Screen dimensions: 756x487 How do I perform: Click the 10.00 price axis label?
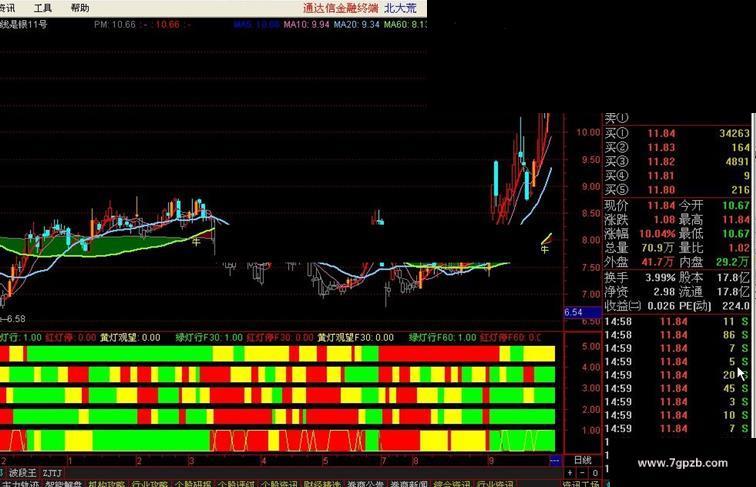tap(588, 132)
